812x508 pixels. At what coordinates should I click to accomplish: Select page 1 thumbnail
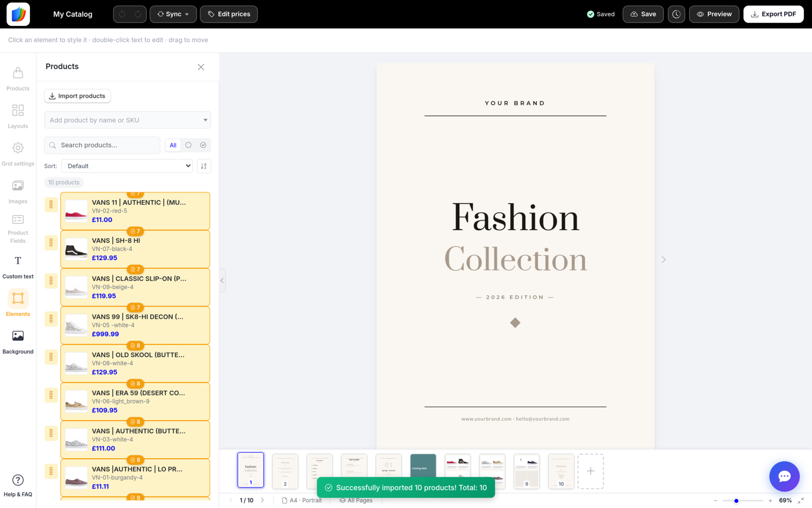tap(251, 470)
